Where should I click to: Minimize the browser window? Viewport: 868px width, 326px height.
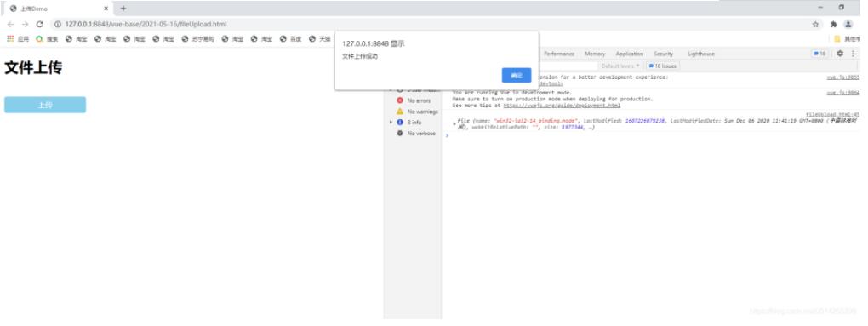click(819, 8)
